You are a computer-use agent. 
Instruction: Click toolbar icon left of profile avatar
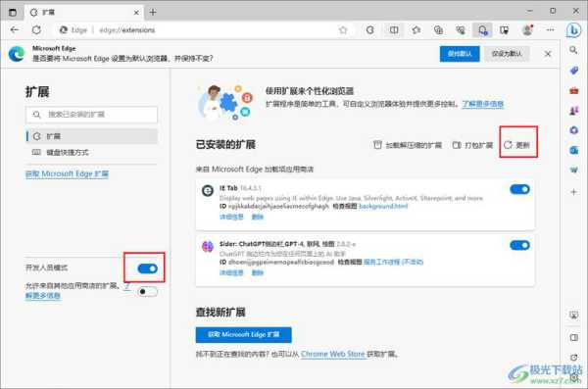tap(505, 30)
